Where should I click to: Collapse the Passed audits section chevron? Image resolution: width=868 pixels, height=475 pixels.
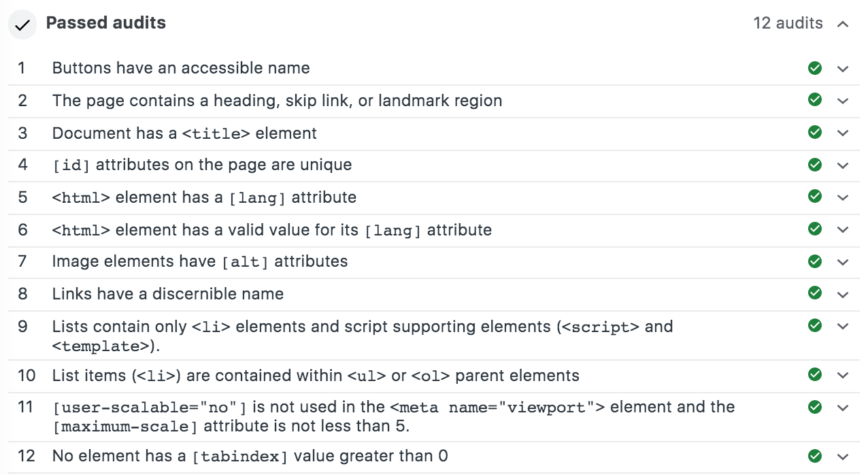843,24
